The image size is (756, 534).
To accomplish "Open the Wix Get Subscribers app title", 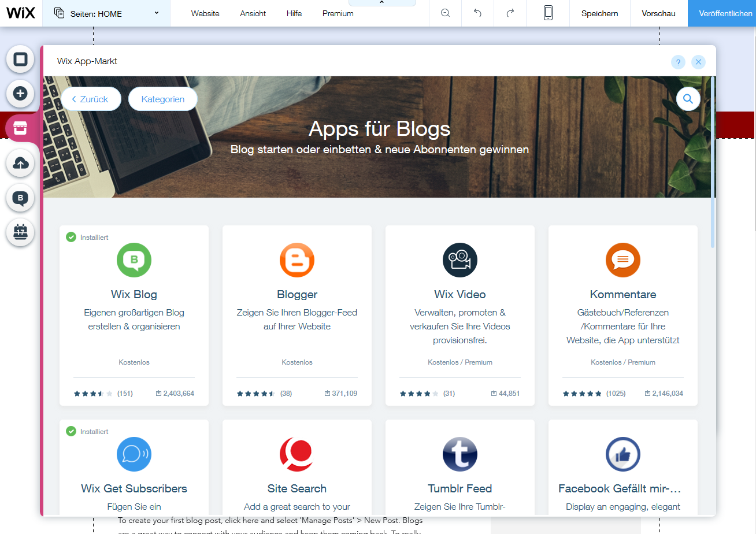I will tap(134, 488).
